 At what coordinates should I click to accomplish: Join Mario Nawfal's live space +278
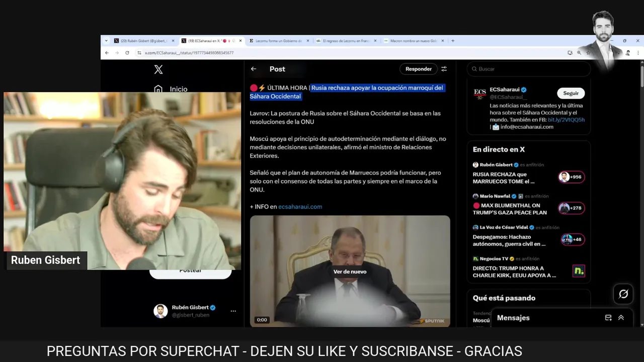(x=571, y=208)
